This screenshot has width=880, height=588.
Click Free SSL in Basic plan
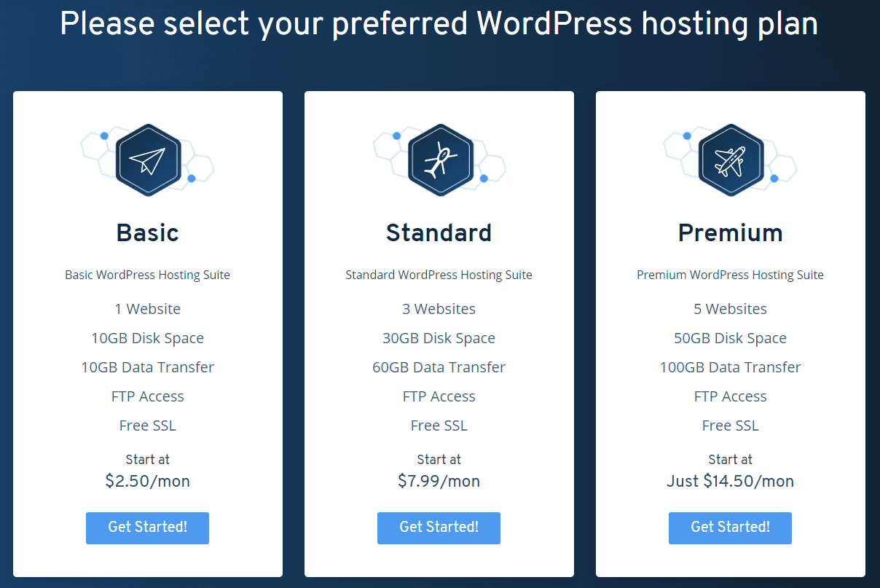pos(147,426)
